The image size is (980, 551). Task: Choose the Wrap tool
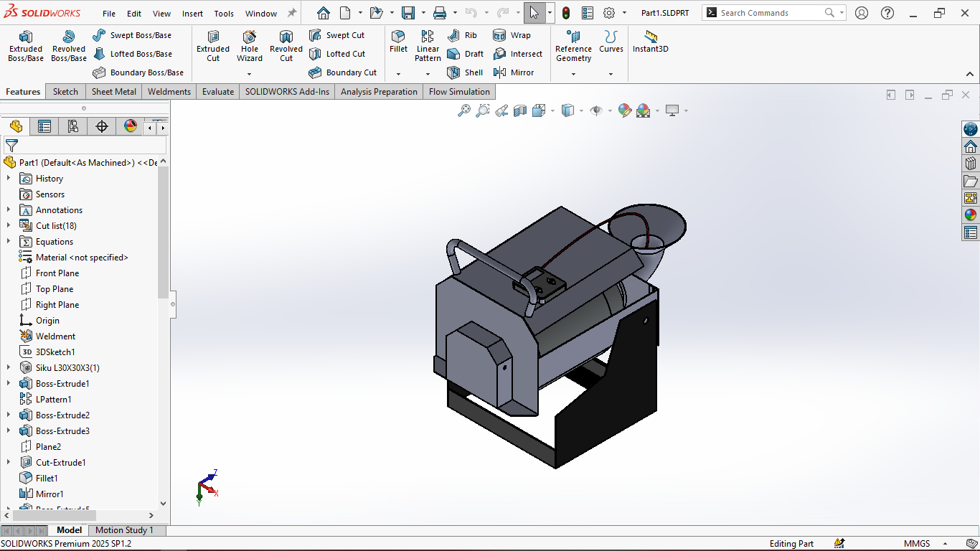pyautogui.click(x=512, y=35)
